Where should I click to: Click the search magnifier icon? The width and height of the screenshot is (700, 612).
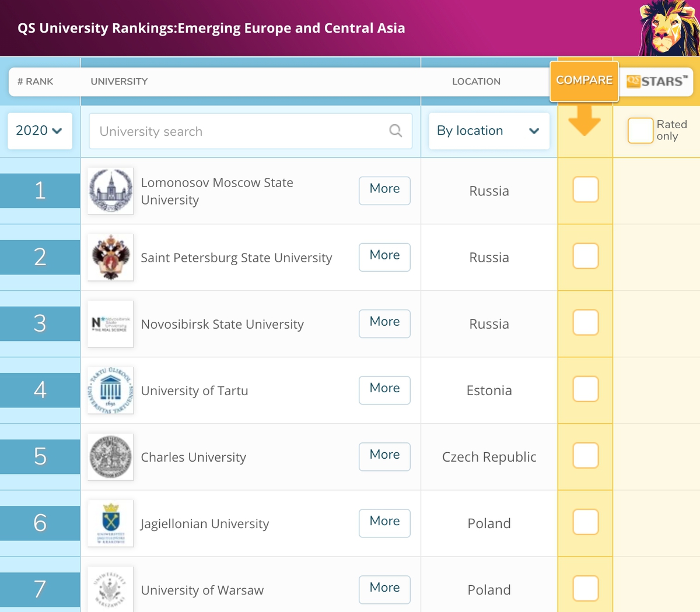point(395,131)
